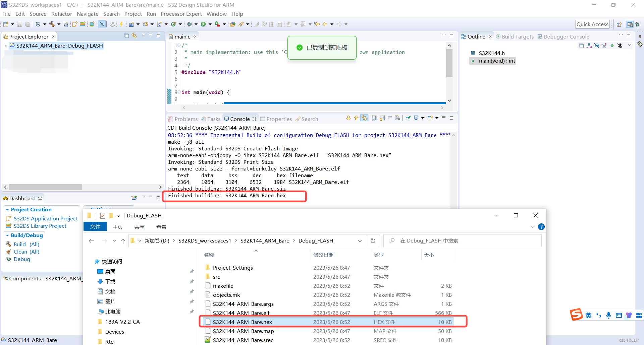Open the 查看 ribbon tab in Explorer
The height and width of the screenshot is (345, 644).
pyautogui.click(x=161, y=227)
